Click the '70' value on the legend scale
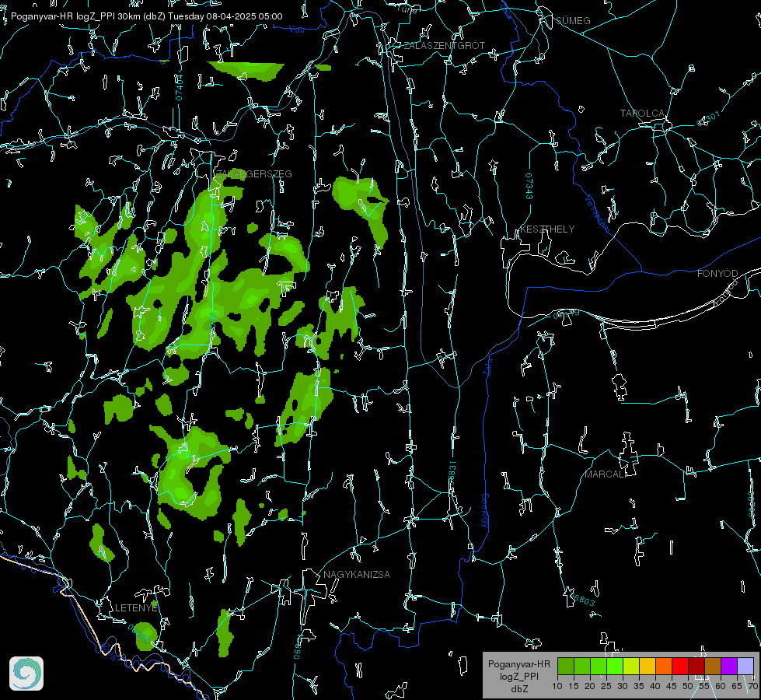The image size is (761, 700). 752,687
